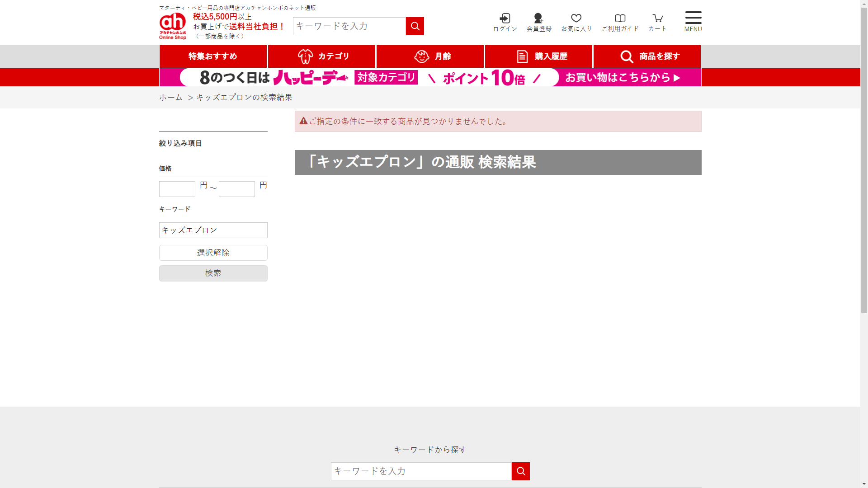Click bottom keyword search magnifier button
The image size is (868, 488).
520,471
